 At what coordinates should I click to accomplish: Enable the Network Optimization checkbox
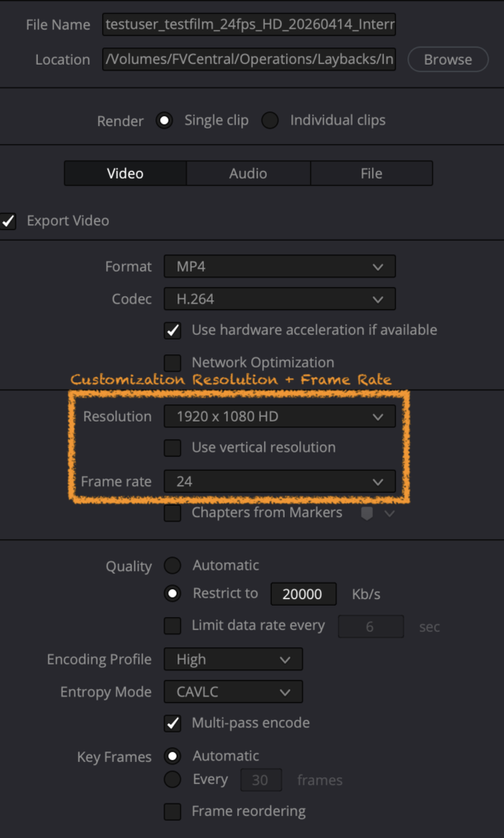(173, 363)
